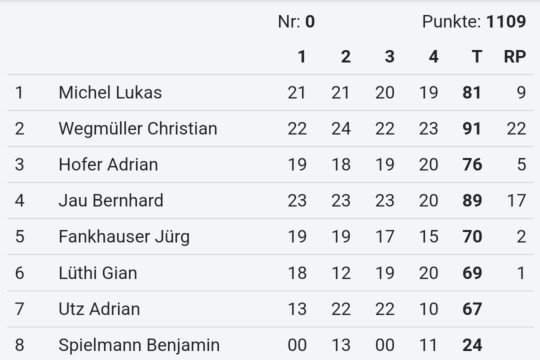This screenshot has height=360, width=540.
Task: Open Jau Bernhard's entry
Action: click(270, 200)
